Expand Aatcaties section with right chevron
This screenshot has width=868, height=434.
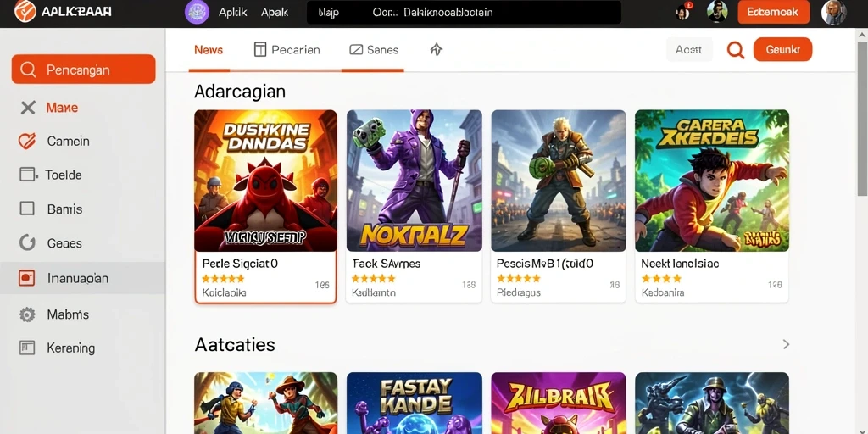point(786,344)
